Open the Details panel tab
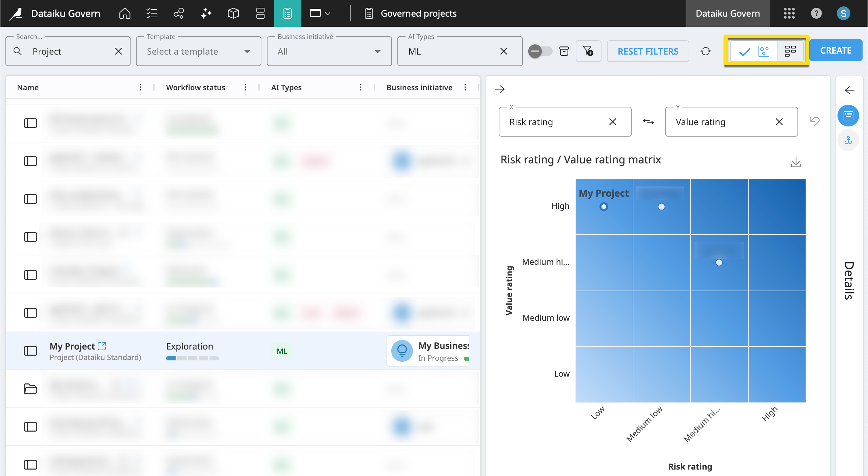 (849, 115)
